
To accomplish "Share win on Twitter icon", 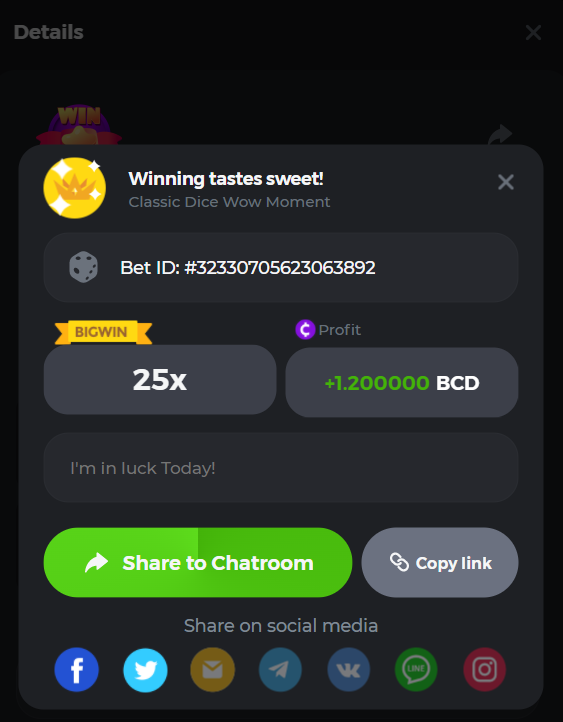I will (x=145, y=670).
